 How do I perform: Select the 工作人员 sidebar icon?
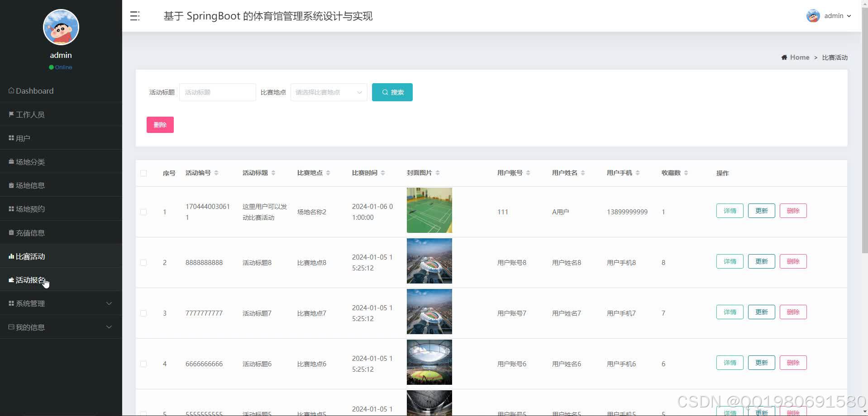pos(11,114)
